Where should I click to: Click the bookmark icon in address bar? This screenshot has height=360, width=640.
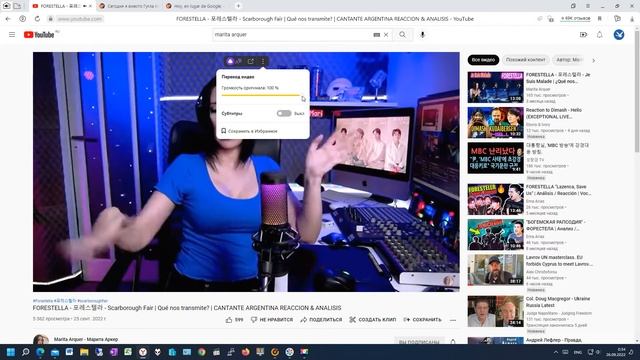coord(600,19)
